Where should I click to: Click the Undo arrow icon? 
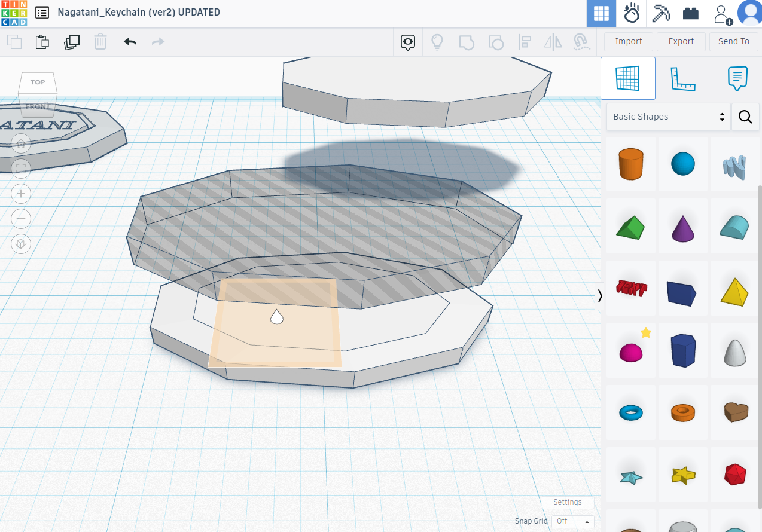(130, 42)
